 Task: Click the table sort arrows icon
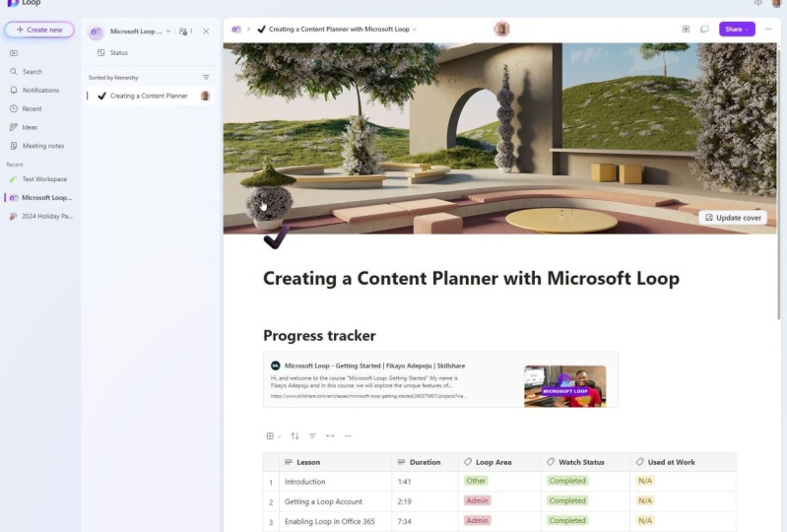coord(295,436)
